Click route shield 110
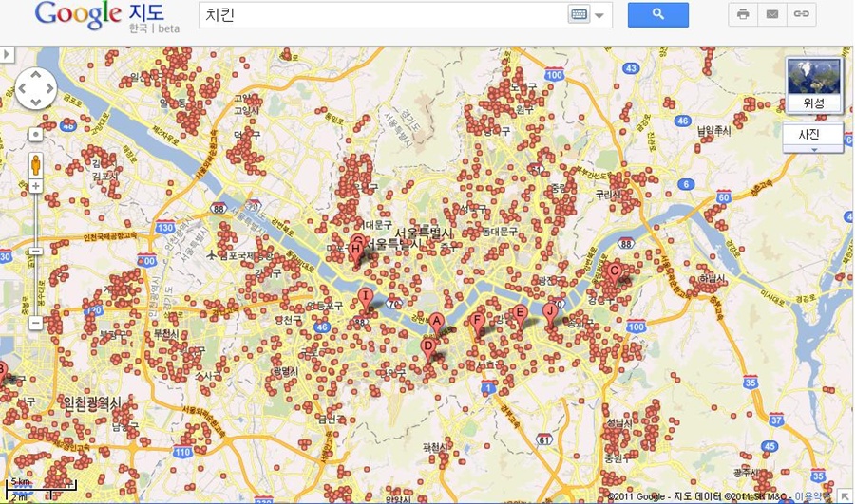The height and width of the screenshot is (504, 855). point(182,452)
